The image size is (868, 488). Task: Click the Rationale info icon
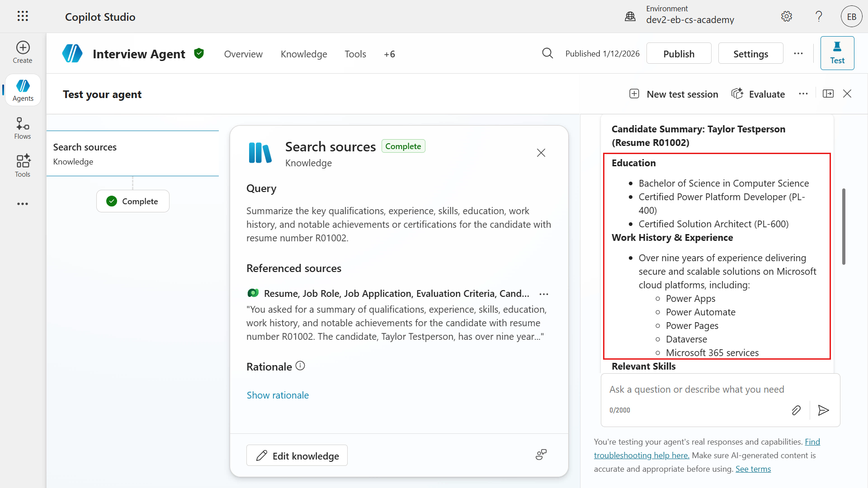(300, 366)
